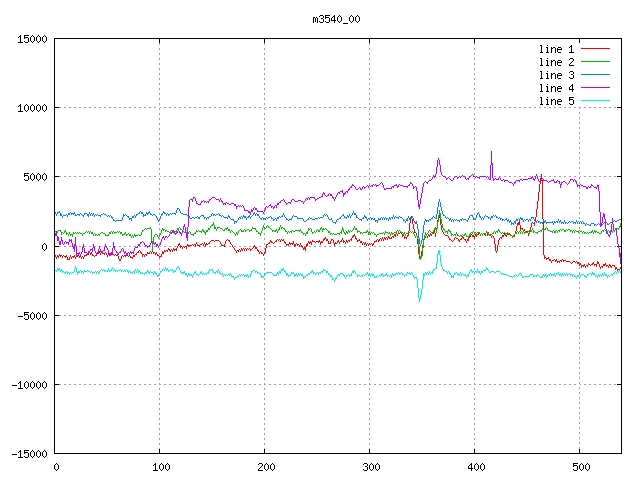The width and height of the screenshot is (640, 480).
Task: Click the 200 x-axis tick label
Action: (x=265, y=466)
